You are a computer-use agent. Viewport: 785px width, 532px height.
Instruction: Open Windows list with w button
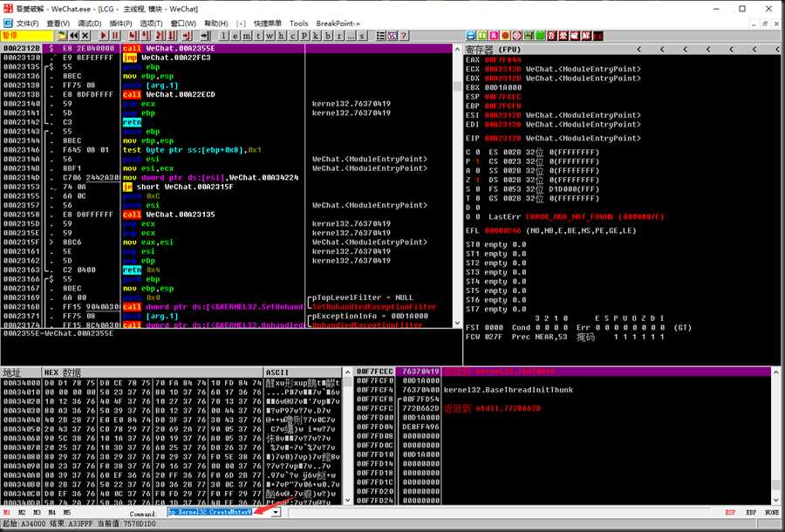pyautogui.click(x=270, y=36)
